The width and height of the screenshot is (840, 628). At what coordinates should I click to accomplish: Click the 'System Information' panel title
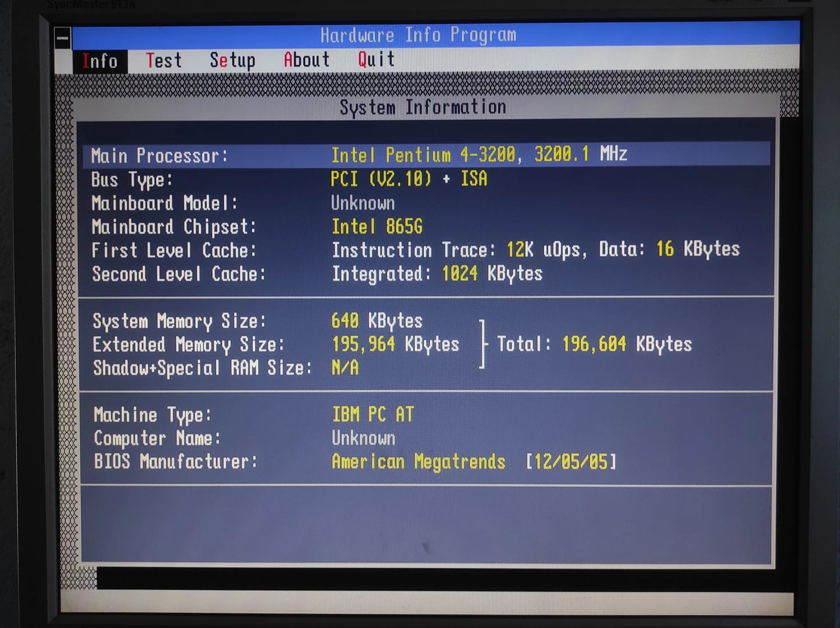click(423, 107)
